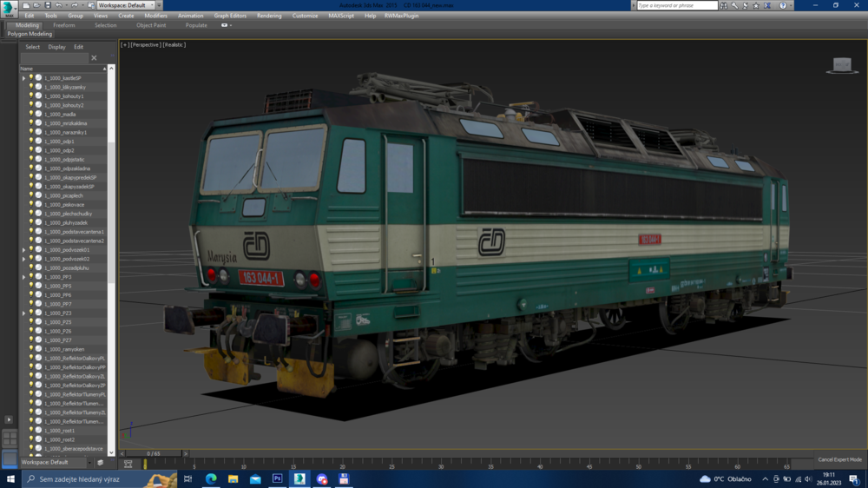This screenshot has width=868, height=488.
Task: Click Cancel Expert Mode button
Action: point(839,459)
